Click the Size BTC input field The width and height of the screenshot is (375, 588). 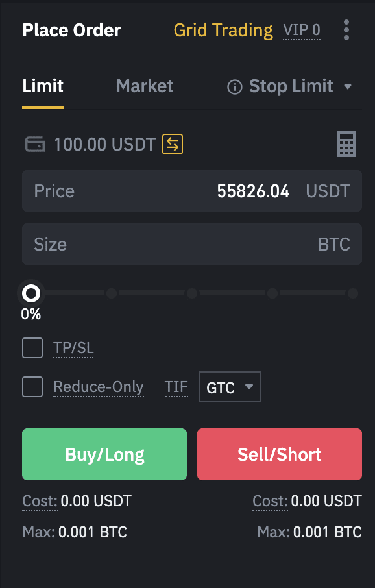pos(192,244)
